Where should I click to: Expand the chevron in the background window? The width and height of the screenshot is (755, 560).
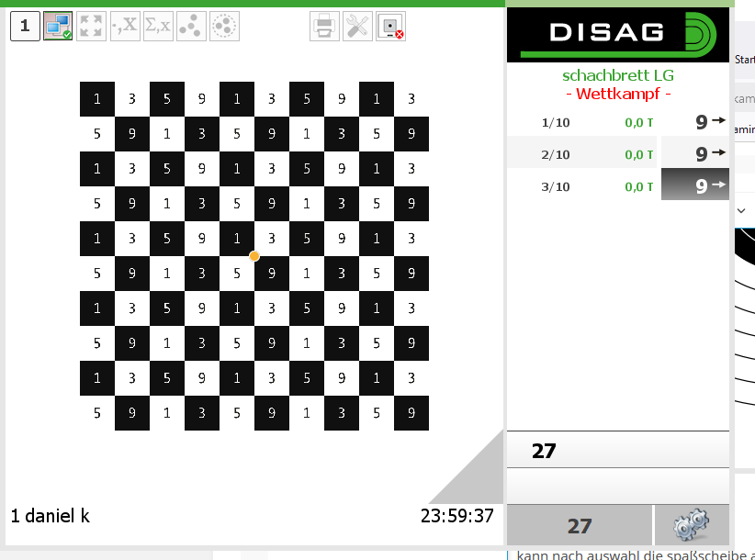(x=741, y=210)
